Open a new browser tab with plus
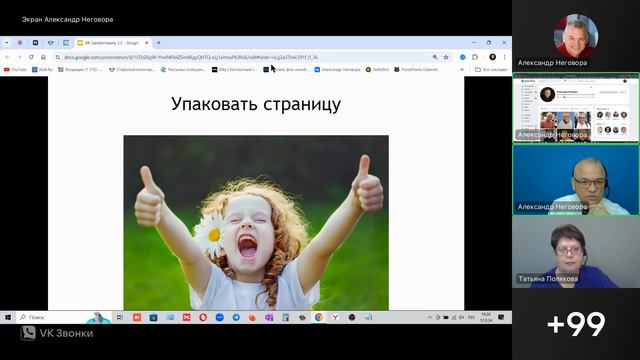 coord(159,43)
